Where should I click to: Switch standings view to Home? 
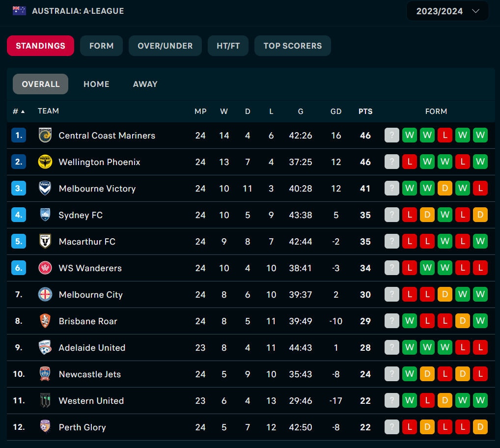pos(96,84)
